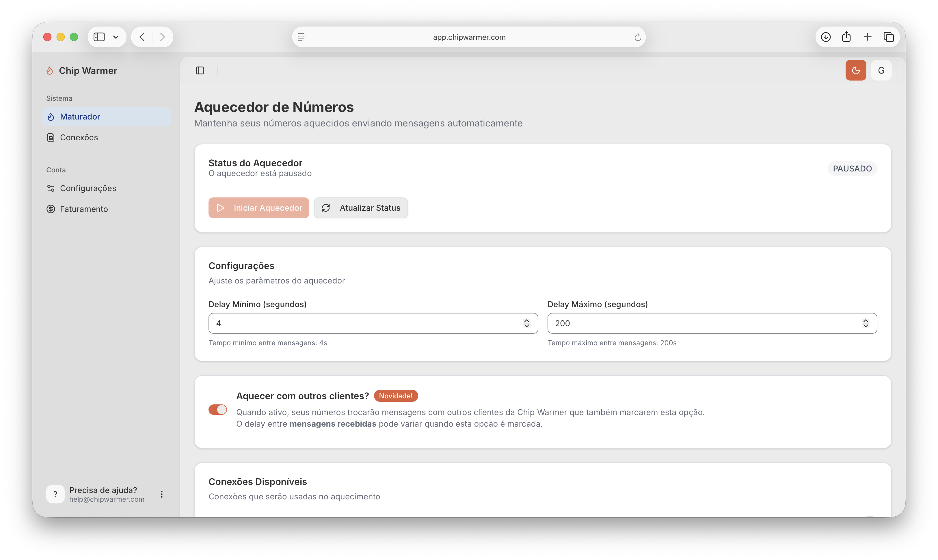This screenshot has height=560, width=938.
Task: Click Iniciar Aquecedor button
Action: click(258, 208)
